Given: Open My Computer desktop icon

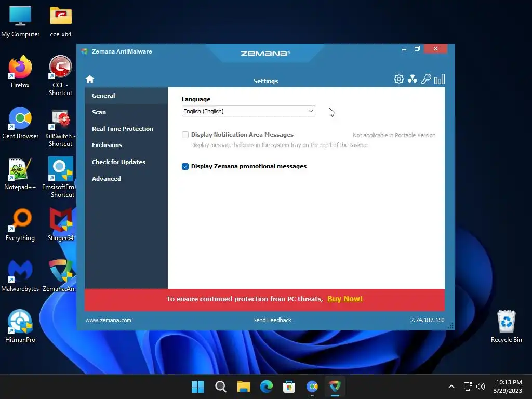Looking at the screenshot, I should (x=20, y=21).
